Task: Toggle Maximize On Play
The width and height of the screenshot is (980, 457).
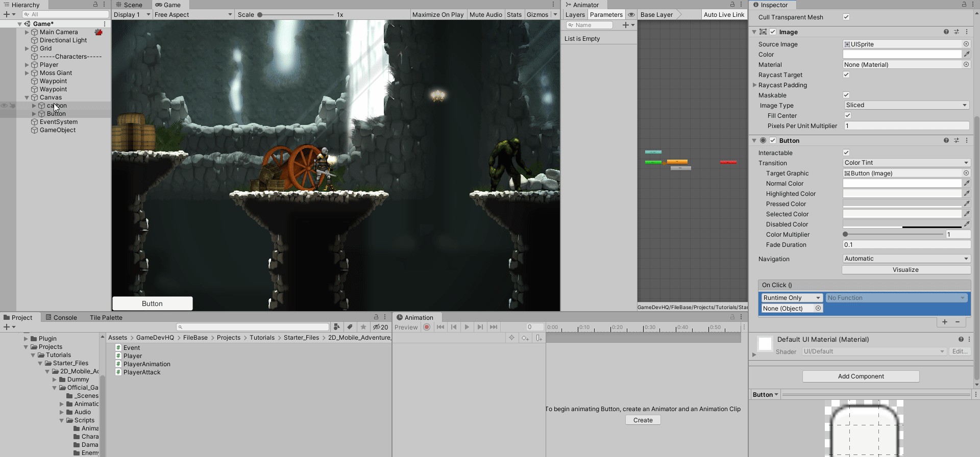Action: [x=438, y=15]
